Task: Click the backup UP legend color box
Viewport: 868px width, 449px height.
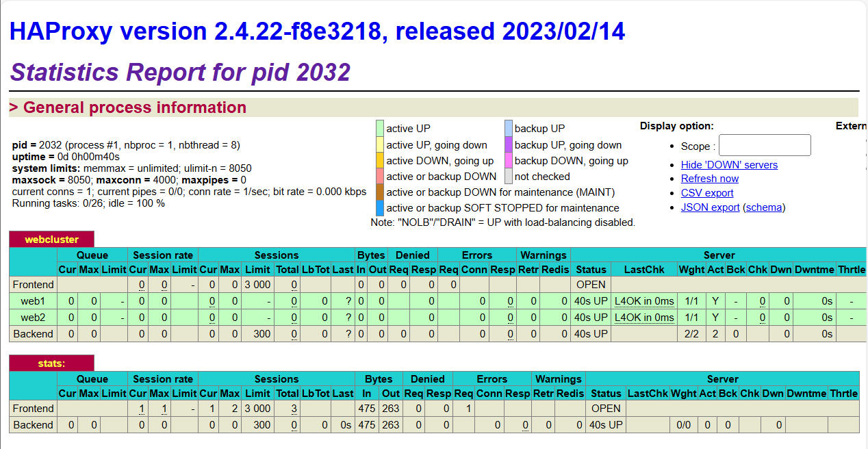Action: point(509,128)
